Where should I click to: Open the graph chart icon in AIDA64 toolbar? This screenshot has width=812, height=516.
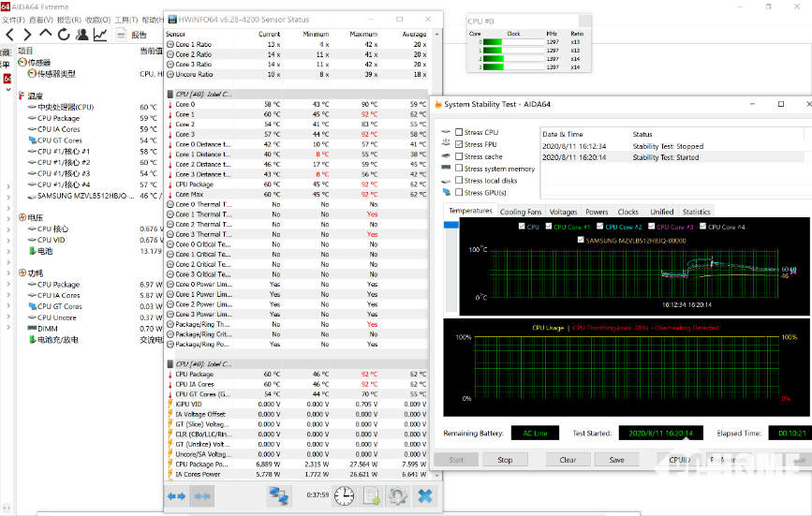100,35
